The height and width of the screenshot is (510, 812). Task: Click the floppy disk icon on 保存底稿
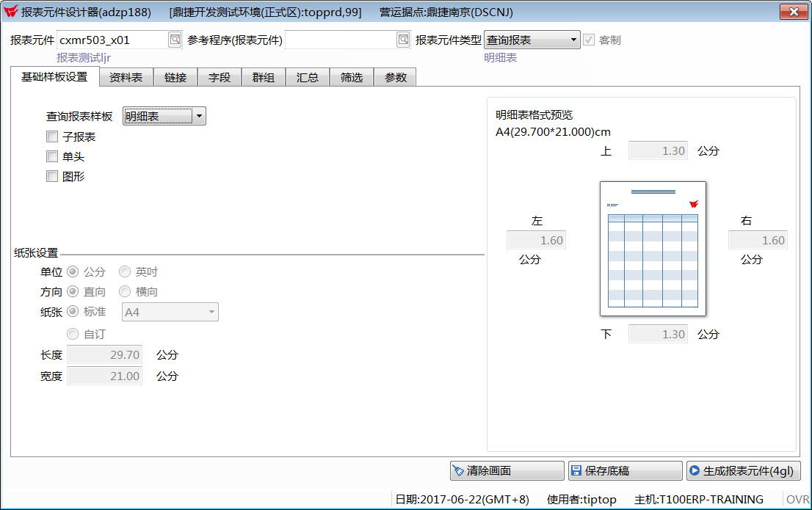(x=576, y=470)
